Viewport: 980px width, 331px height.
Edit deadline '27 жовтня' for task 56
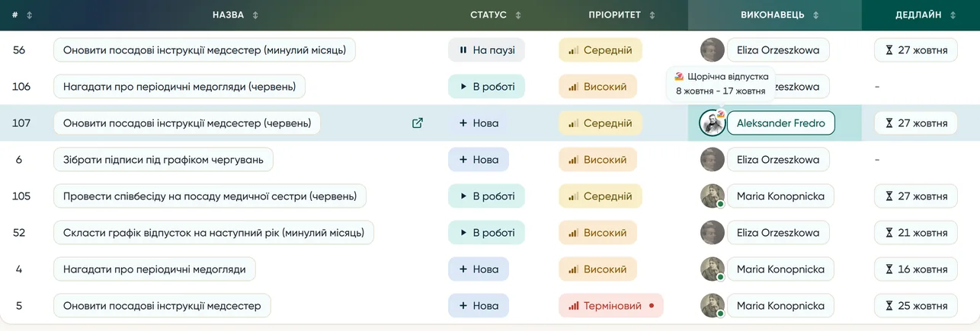click(915, 50)
